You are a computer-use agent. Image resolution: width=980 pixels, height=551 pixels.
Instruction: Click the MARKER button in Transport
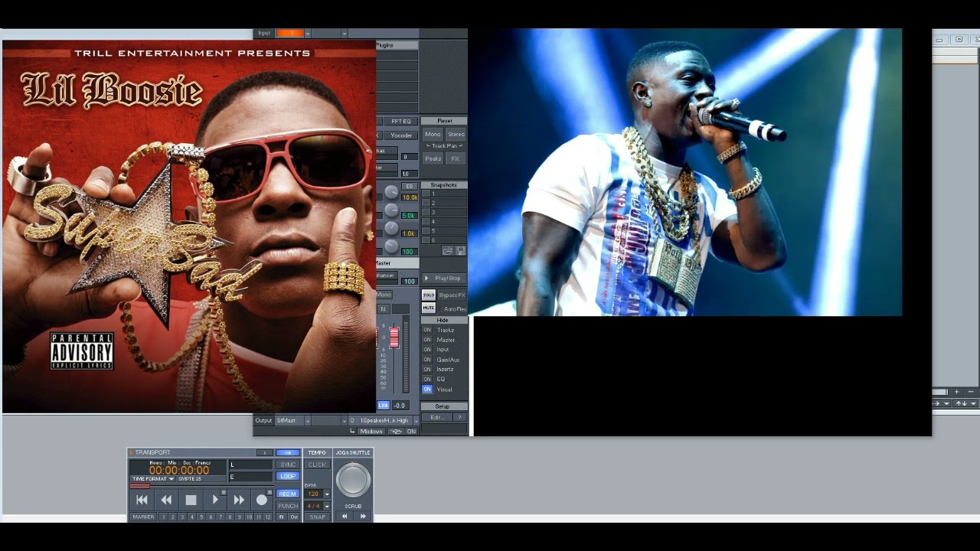[143, 517]
